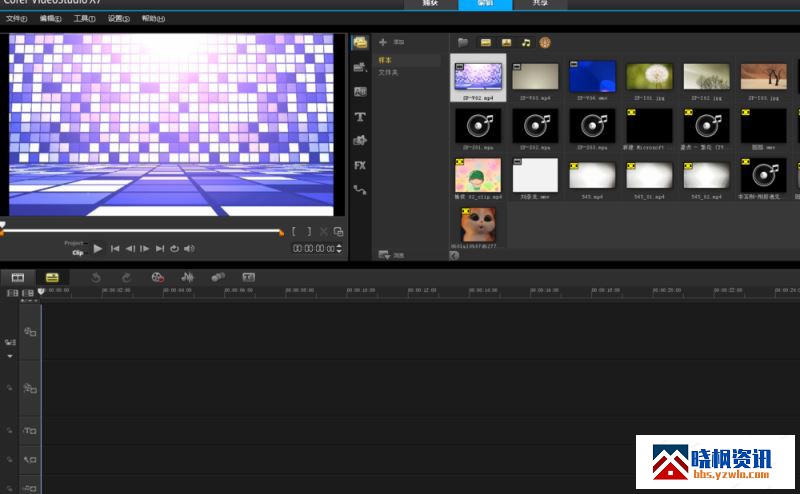Click the Enlarge preview window icon

[338, 232]
